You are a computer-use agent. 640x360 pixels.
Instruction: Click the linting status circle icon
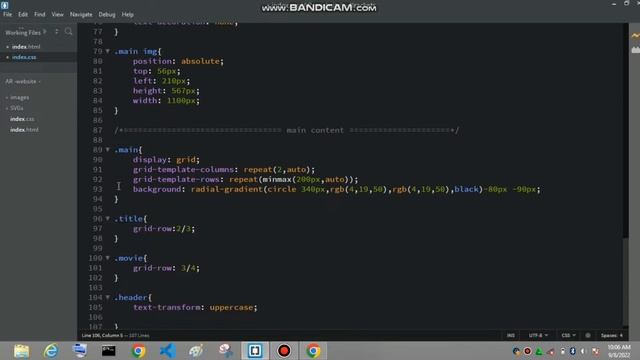tap(588, 336)
